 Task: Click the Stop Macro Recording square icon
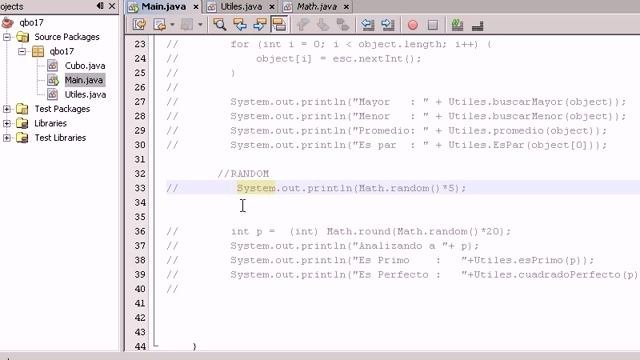click(x=433, y=25)
